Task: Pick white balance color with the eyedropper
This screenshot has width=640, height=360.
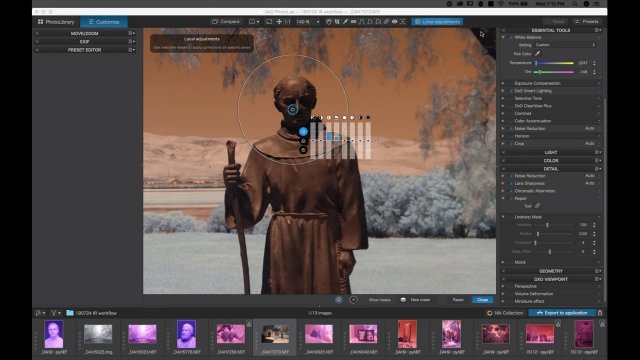Action: pyautogui.click(x=538, y=53)
